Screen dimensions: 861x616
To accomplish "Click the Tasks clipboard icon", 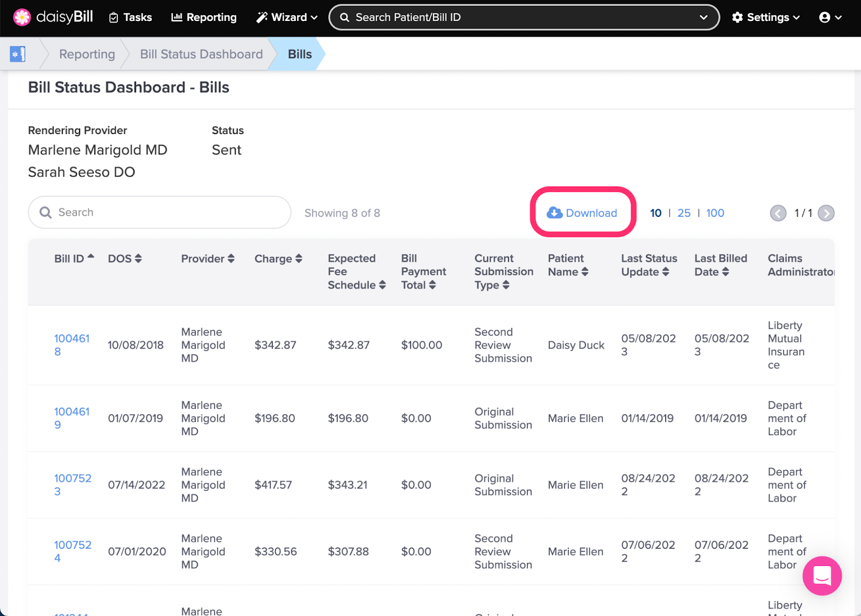I will point(114,18).
